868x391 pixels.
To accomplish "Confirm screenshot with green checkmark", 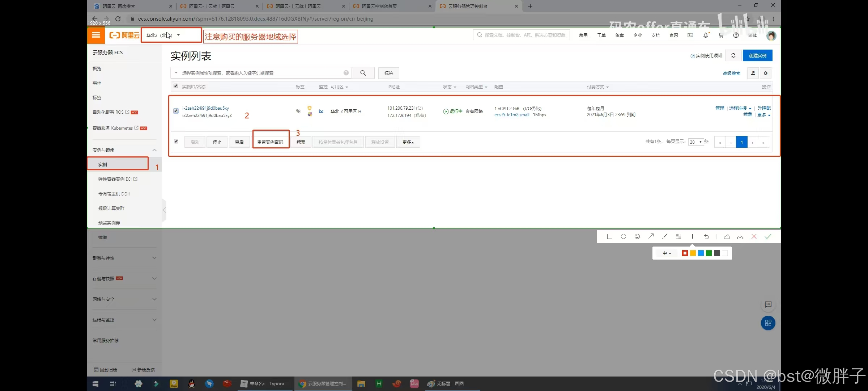I will point(768,236).
